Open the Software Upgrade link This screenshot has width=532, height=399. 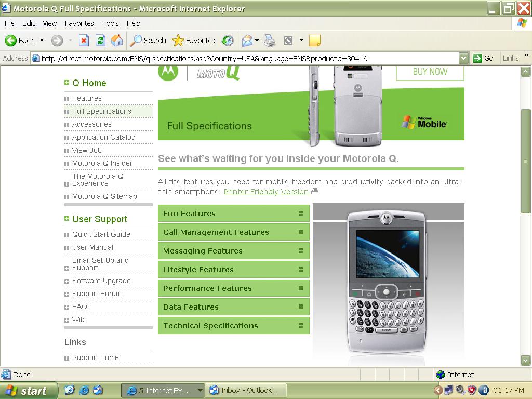101,281
